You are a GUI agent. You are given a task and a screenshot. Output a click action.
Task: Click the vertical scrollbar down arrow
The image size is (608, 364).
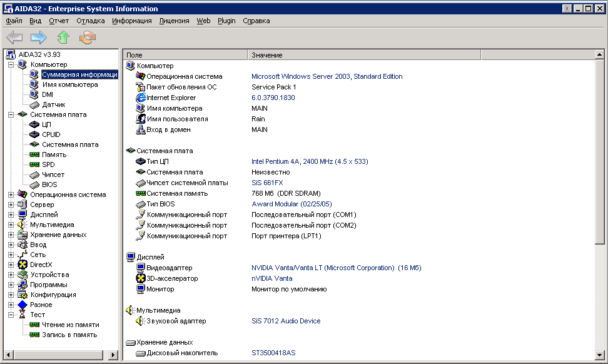pyautogui.click(x=600, y=354)
